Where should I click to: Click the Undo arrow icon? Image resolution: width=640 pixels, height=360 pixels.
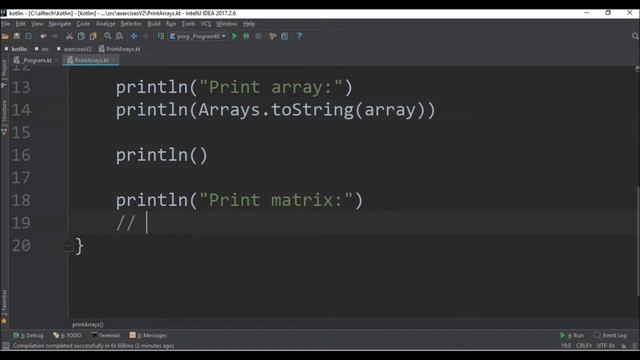click(43, 36)
